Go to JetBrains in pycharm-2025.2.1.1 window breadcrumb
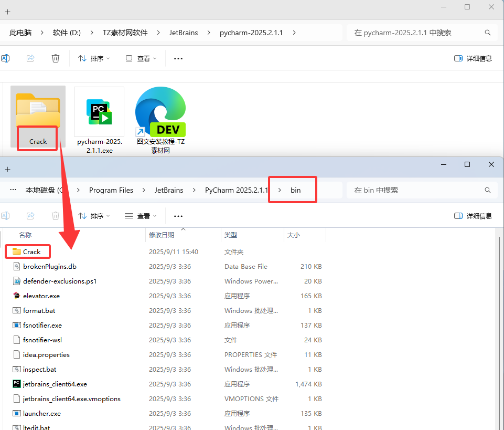The height and width of the screenshot is (430, 504). point(184,33)
